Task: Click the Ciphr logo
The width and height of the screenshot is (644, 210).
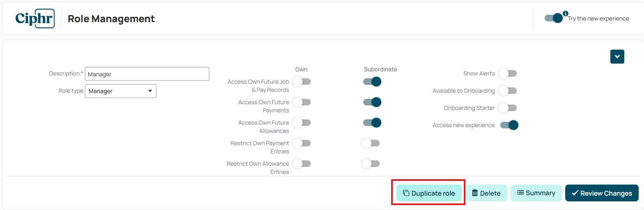Action: point(35,18)
